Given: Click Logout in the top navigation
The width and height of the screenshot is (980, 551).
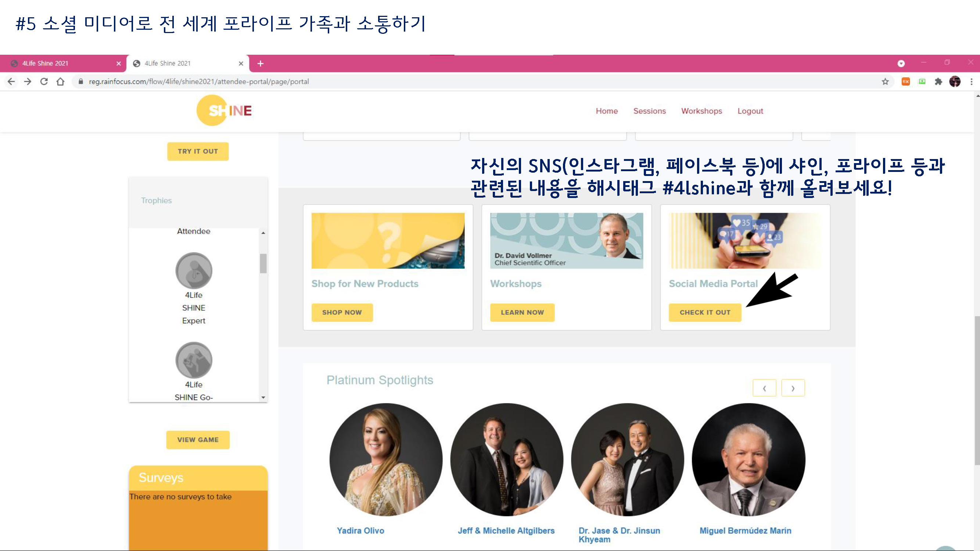Looking at the screenshot, I should (x=750, y=111).
